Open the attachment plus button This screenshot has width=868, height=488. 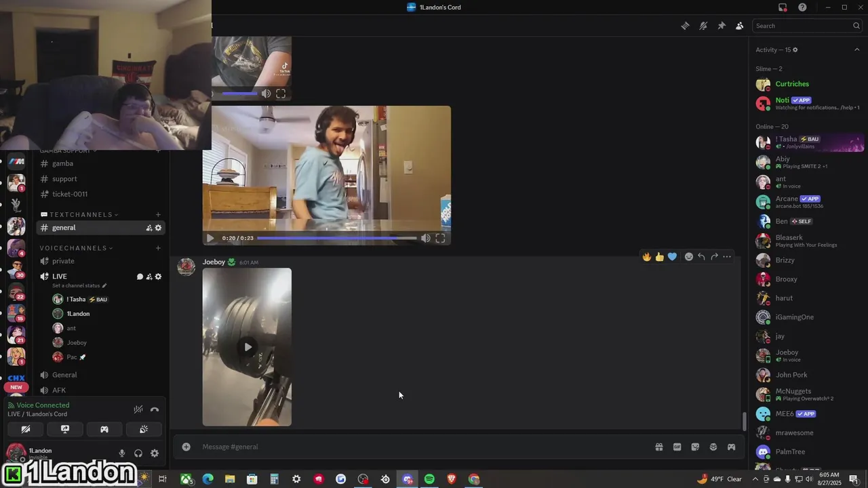click(x=186, y=447)
